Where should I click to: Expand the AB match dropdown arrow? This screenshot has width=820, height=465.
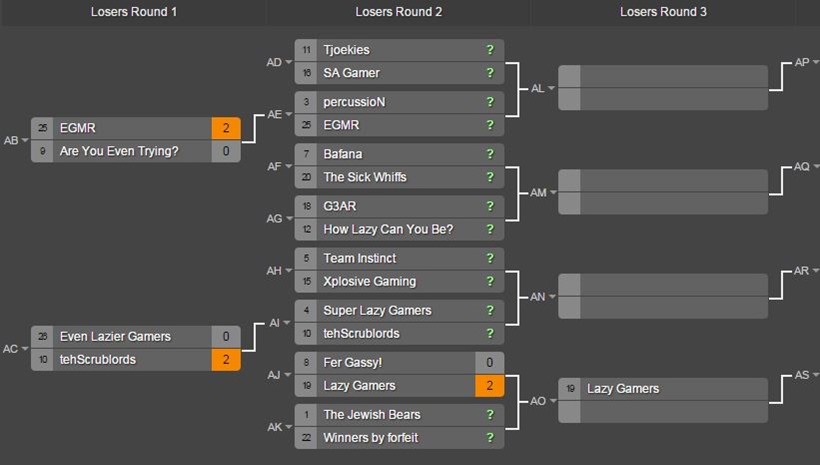click(x=25, y=140)
